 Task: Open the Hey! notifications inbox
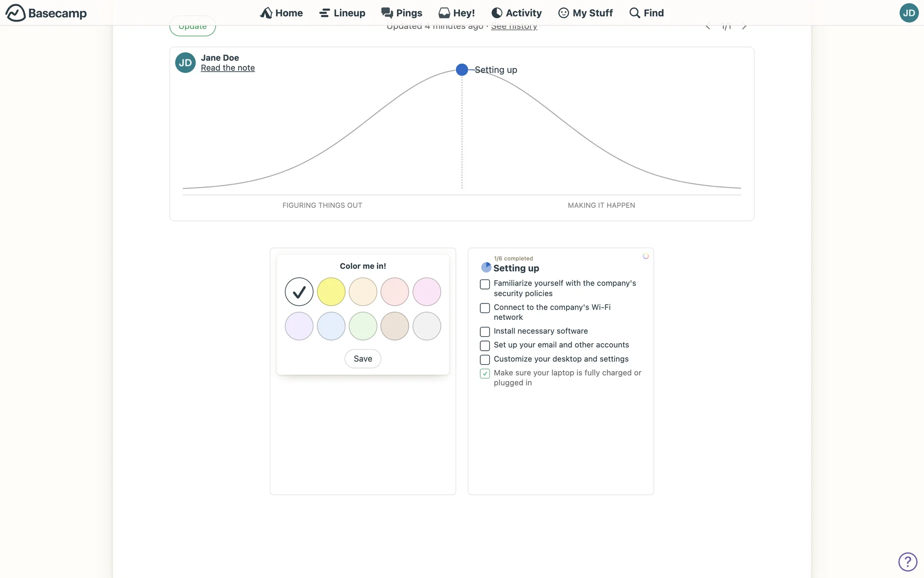tap(457, 13)
